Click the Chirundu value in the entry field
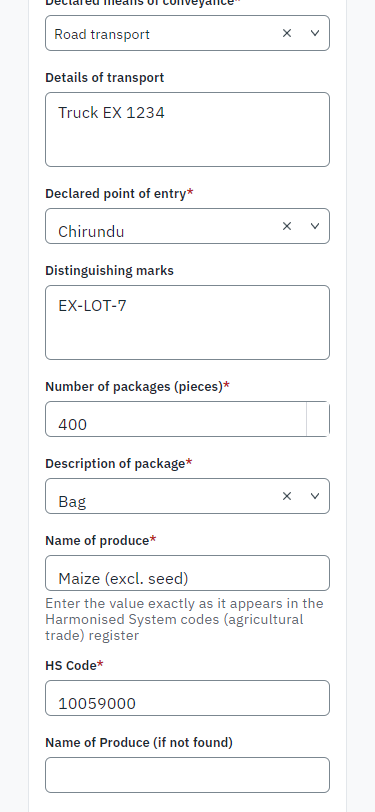Image resolution: width=375 pixels, height=812 pixels. tap(91, 231)
